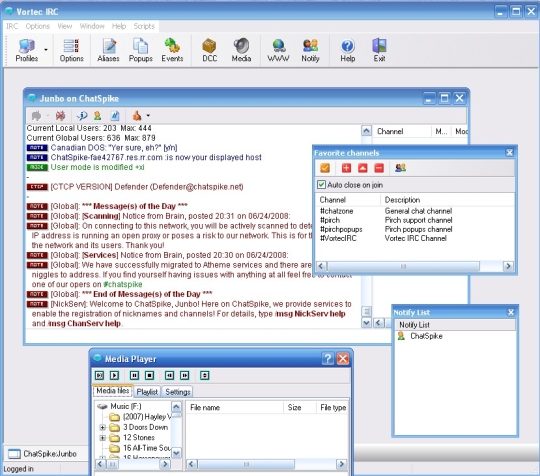The image size is (540, 476).
Task: Switch to the Playlist tab
Action: [x=147, y=392]
